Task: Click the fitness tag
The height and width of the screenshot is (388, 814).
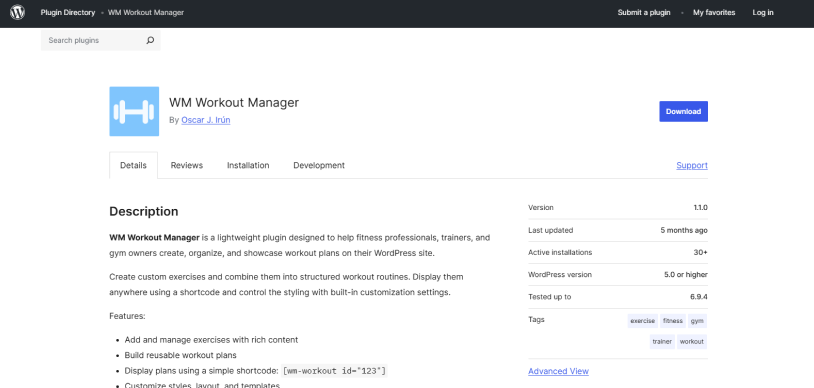Action: pos(673,321)
